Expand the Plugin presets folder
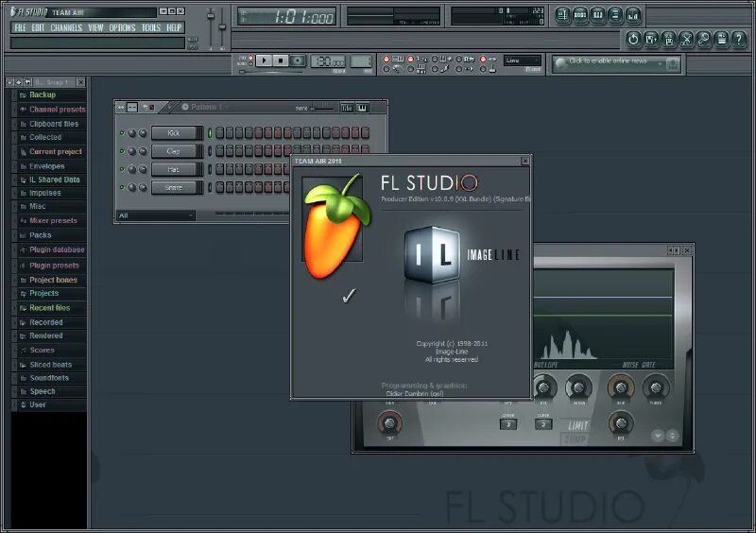756x533 pixels. [x=48, y=266]
